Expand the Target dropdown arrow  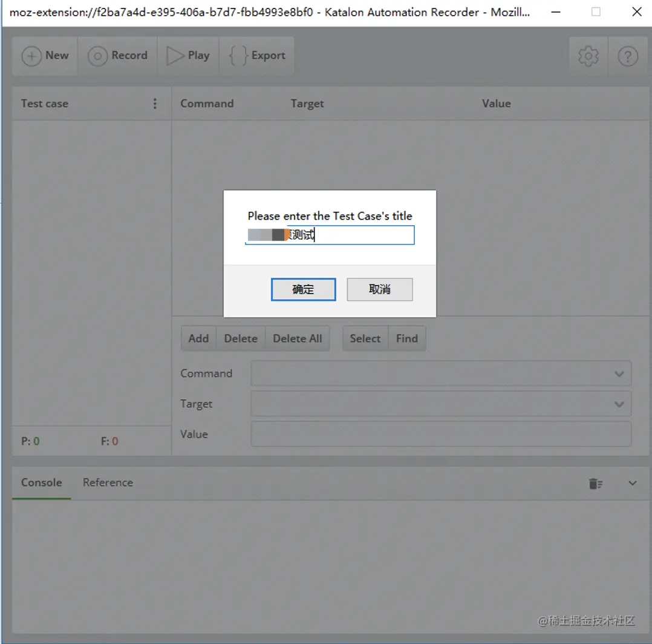[619, 404]
